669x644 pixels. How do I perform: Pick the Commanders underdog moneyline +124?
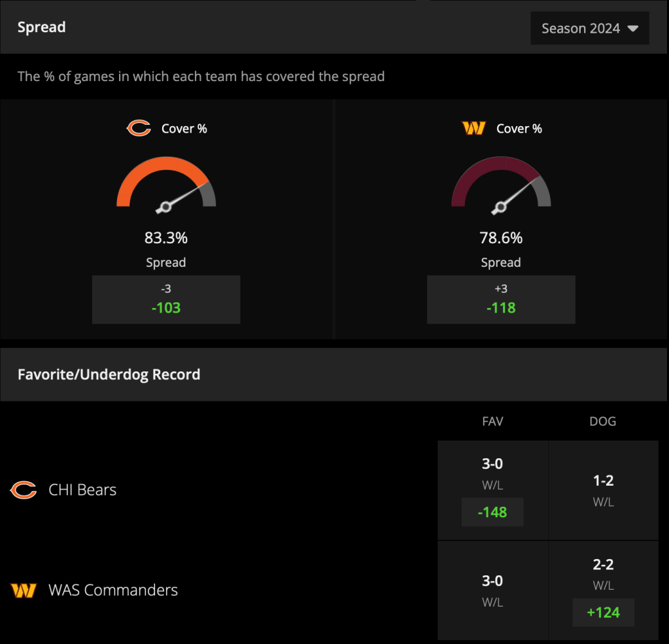point(604,613)
